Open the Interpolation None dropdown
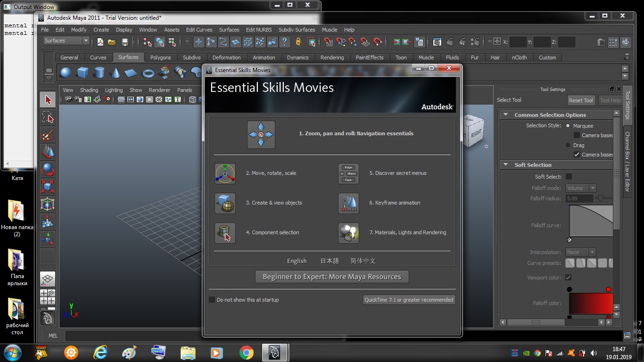 click(581, 252)
